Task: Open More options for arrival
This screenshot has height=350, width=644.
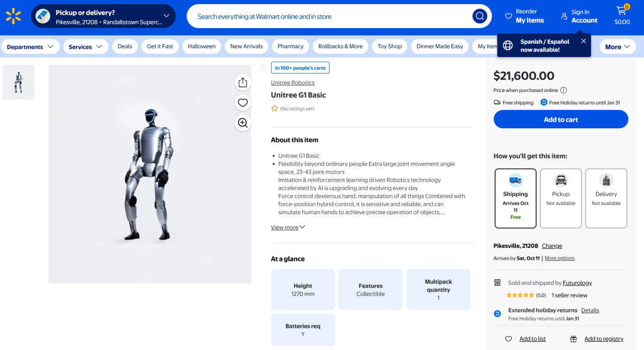Action: pos(559,258)
